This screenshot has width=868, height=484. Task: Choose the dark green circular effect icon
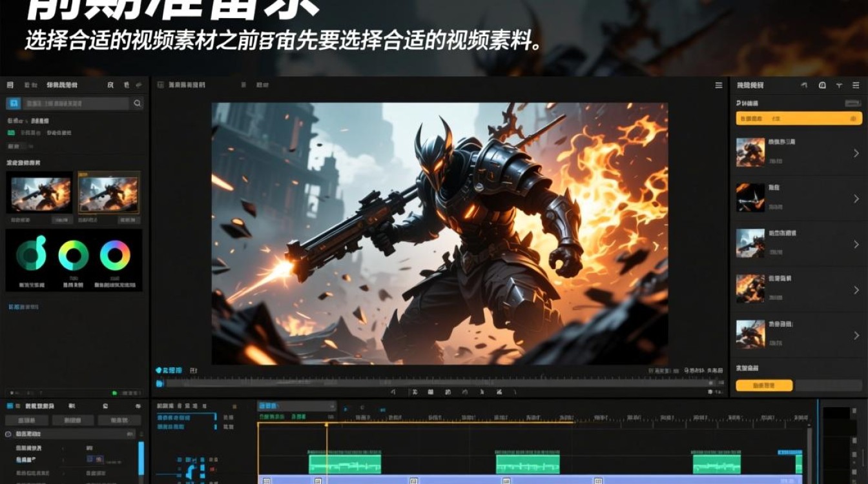[32, 254]
